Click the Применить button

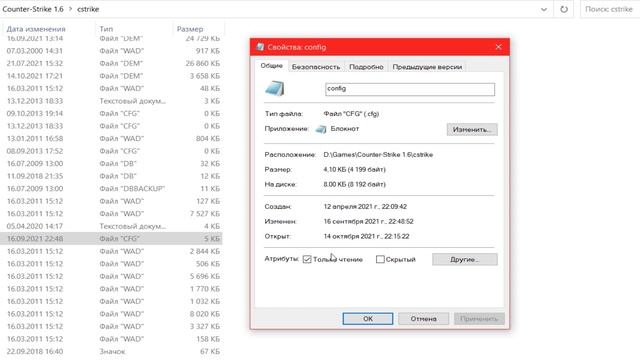pos(479,318)
